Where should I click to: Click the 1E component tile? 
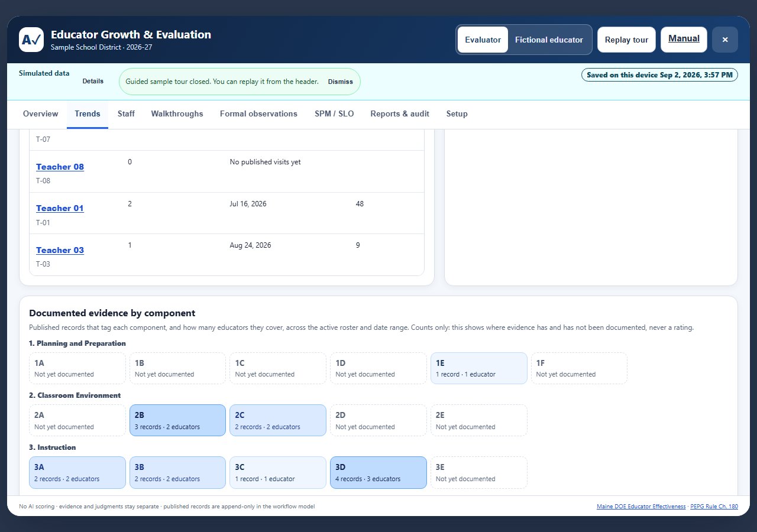point(479,368)
